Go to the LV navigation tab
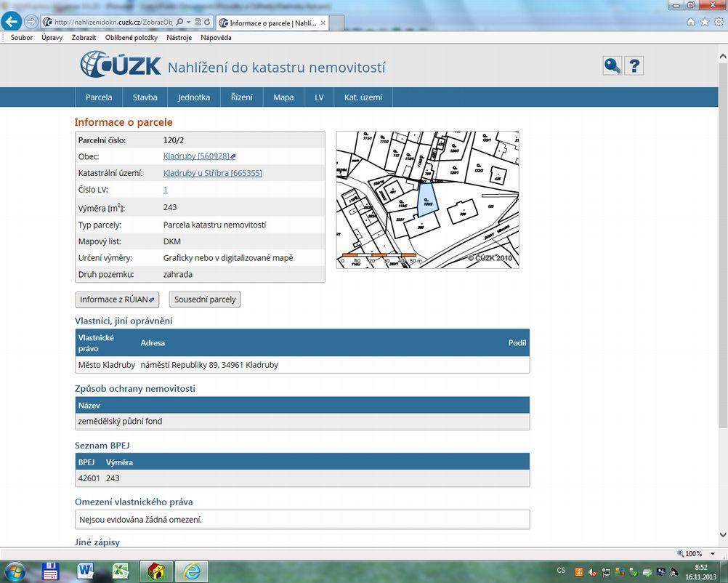 point(319,97)
